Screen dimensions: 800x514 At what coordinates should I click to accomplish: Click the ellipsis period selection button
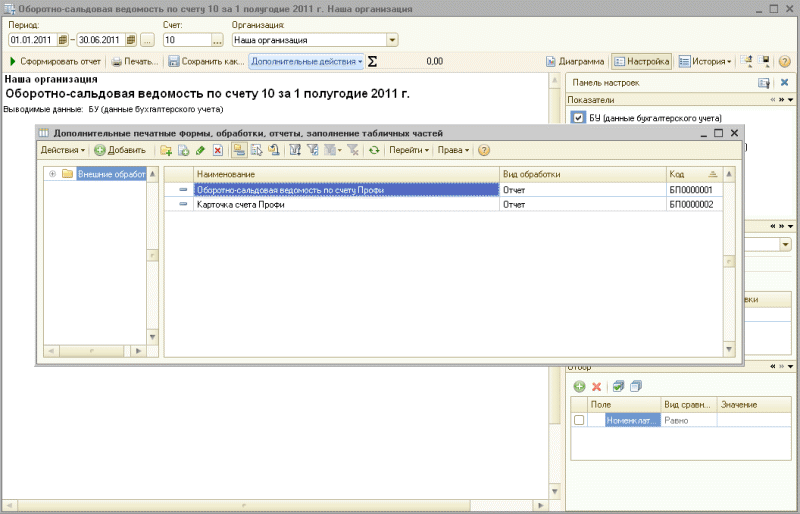pyautogui.click(x=147, y=40)
